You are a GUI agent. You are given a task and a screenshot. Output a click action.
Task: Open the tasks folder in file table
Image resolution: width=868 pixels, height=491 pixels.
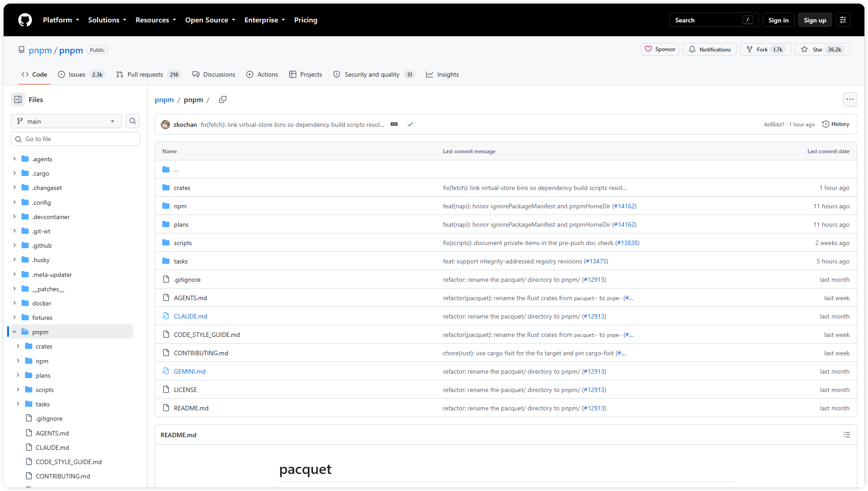pyautogui.click(x=181, y=261)
